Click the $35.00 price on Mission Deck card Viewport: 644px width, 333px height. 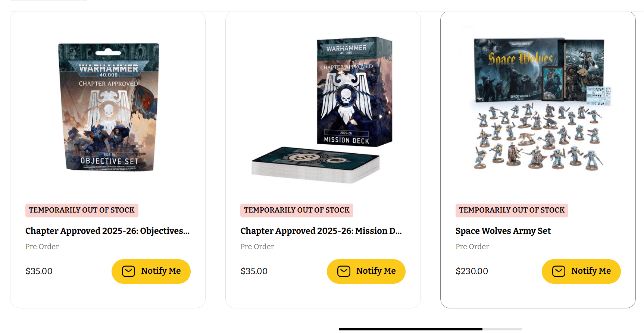[x=254, y=271]
